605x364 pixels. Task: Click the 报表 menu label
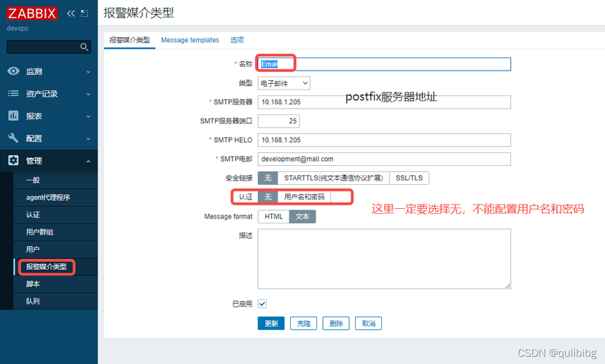(x=34, y=116)
